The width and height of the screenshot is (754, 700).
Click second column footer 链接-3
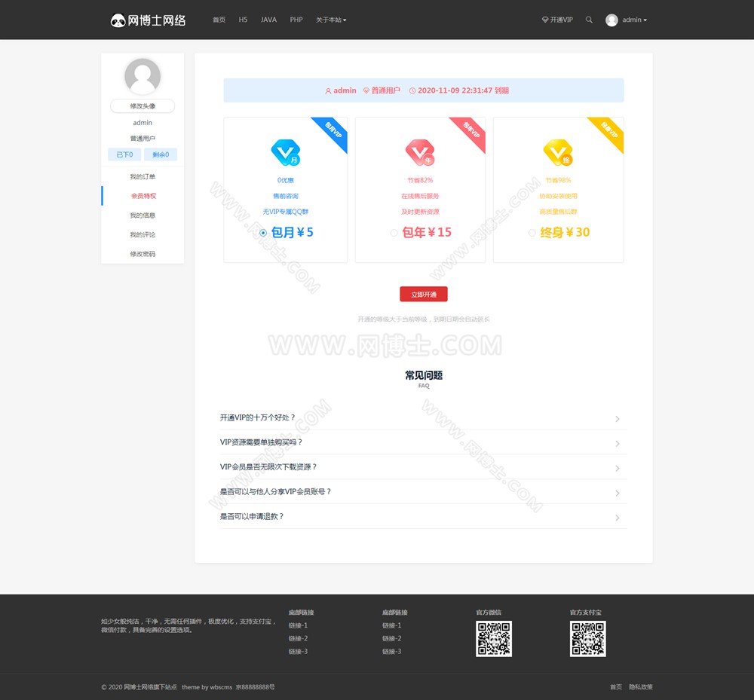[x=392, y=652]
